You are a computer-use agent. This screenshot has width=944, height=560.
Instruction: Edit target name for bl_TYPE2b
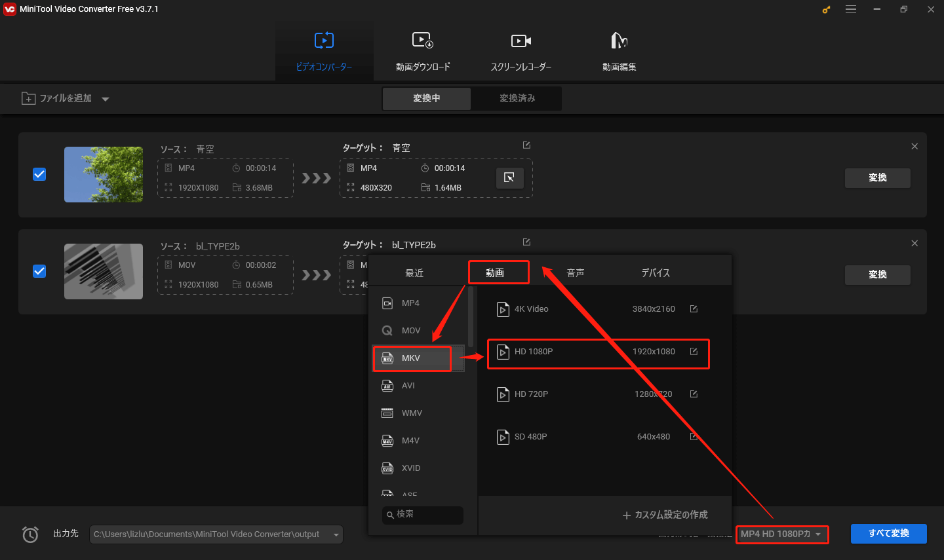[x=526, y=242]
